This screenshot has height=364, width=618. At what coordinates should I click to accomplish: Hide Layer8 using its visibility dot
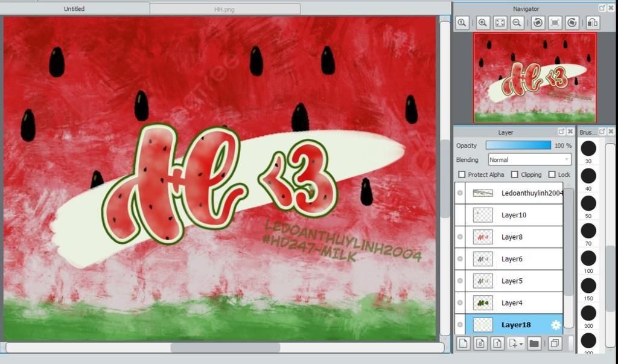(460, 237)
